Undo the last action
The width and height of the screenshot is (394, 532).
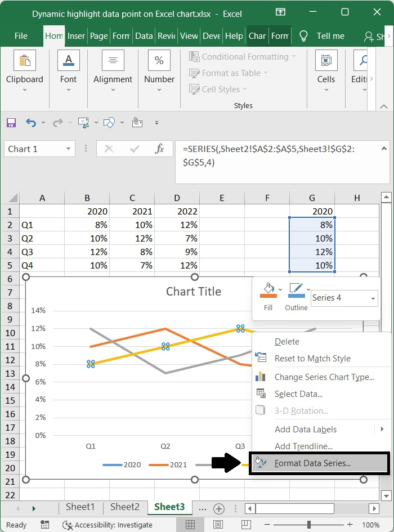pos(31,123)
